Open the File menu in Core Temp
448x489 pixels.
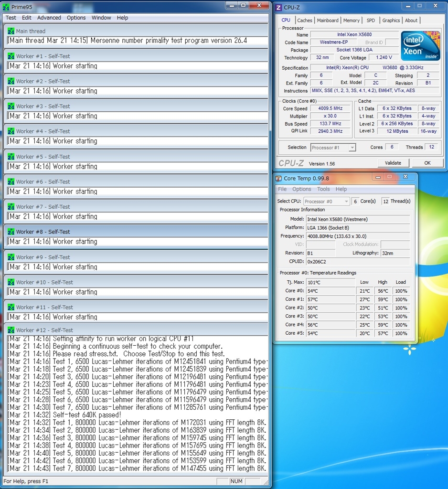tap(282, 189)
